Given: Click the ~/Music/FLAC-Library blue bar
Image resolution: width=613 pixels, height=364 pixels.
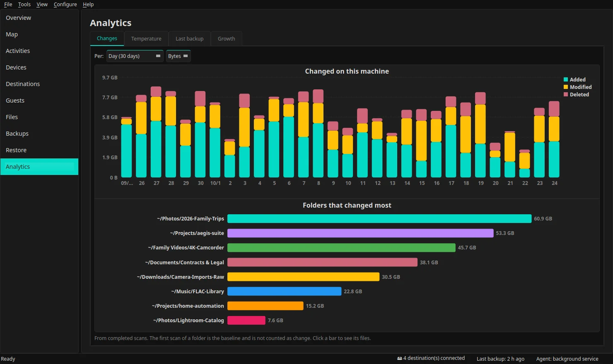Looking at the screenshot, I should tap(284, 291).
